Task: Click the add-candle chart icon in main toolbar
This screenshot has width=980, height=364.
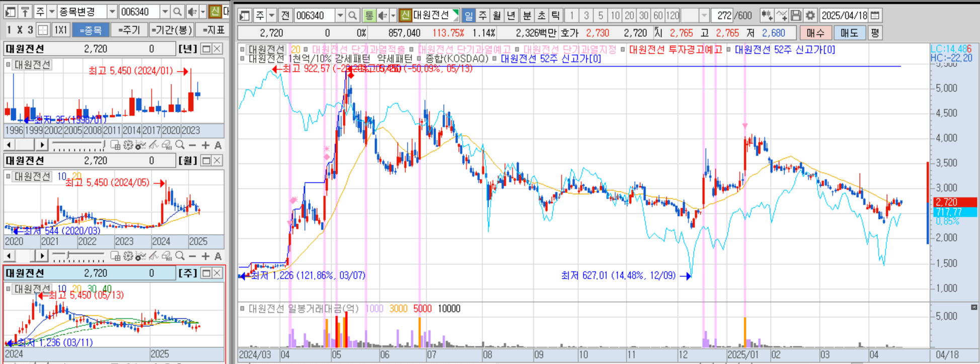Action: pos(767,16)
